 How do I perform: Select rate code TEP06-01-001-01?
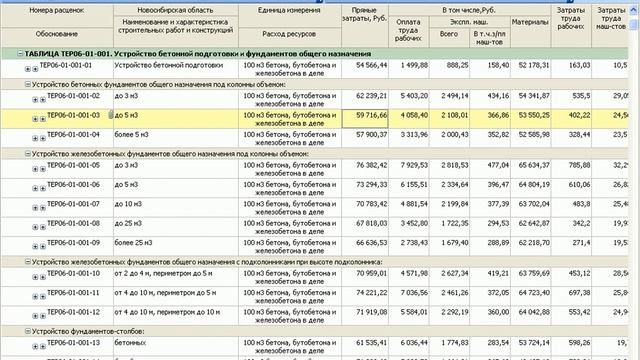[66, 65]
